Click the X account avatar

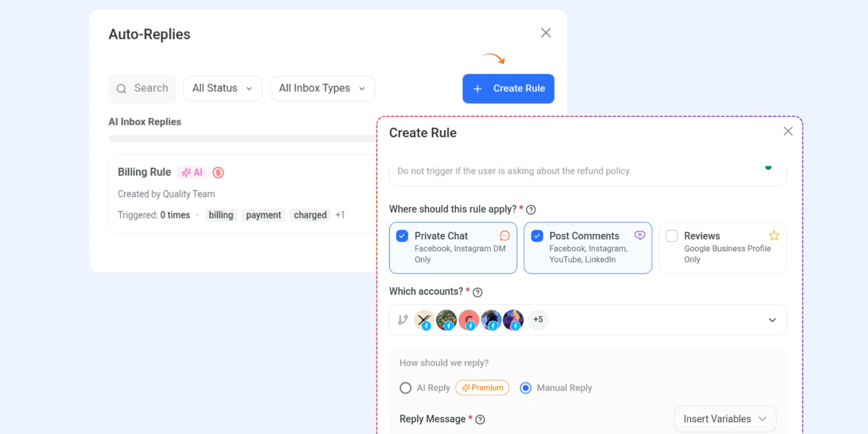(x=424, y=320)
